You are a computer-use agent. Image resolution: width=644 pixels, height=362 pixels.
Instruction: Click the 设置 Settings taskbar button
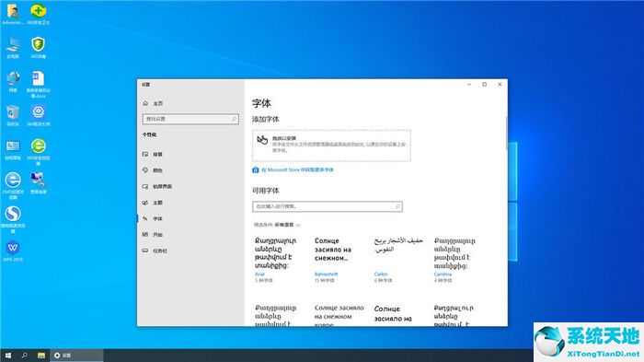(76, 356)
